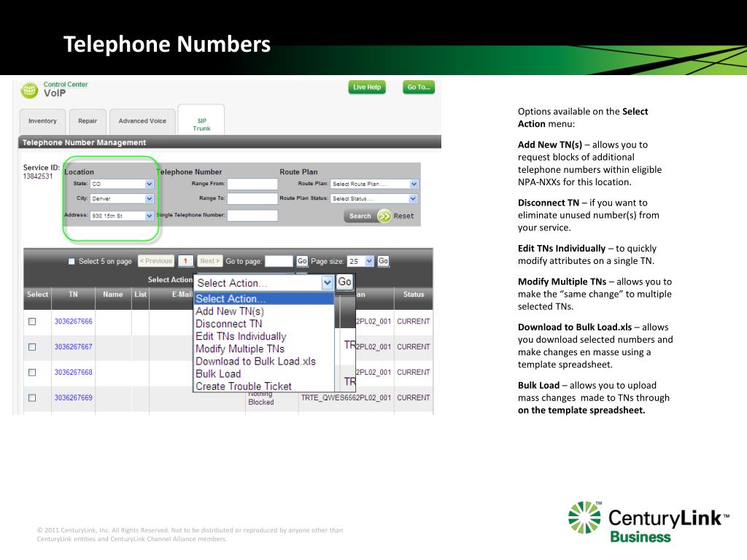Open telephone number 3036267667 link
Viewport: 747px width, 560px height.
(74, 346)
